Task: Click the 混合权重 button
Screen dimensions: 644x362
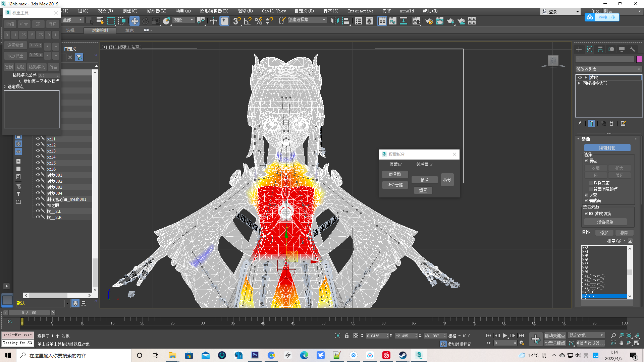Action: tap(605, 222)
